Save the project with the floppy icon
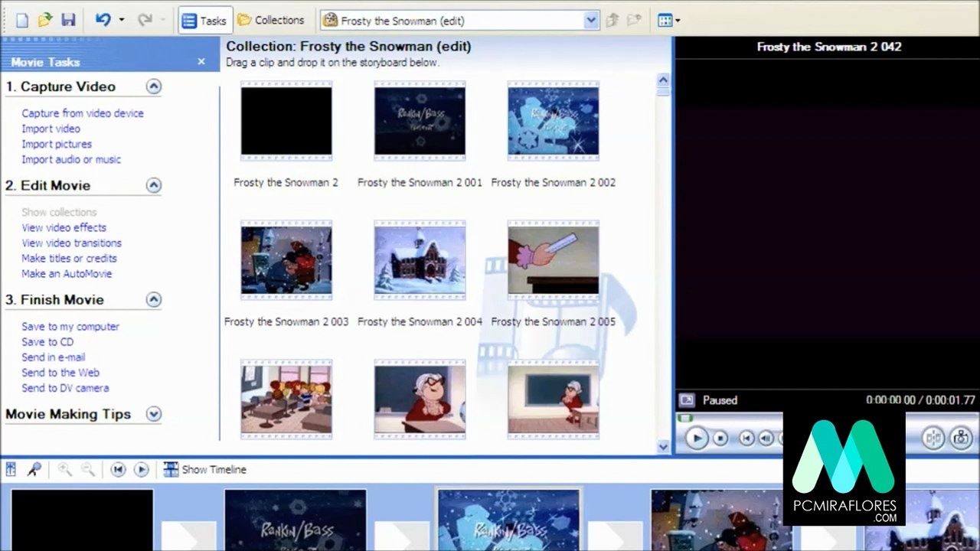 click(68, 21)
